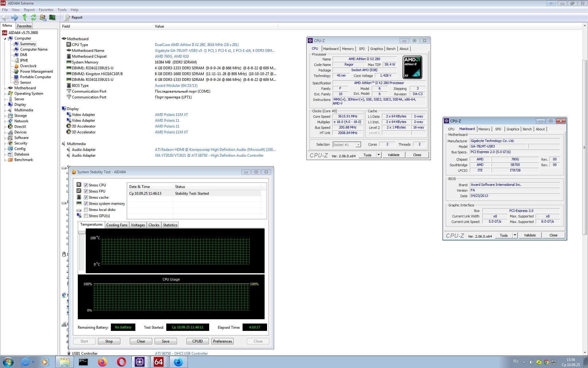Click the Field column header
Viewport: 588px width, 368px height.
point(106,26)
